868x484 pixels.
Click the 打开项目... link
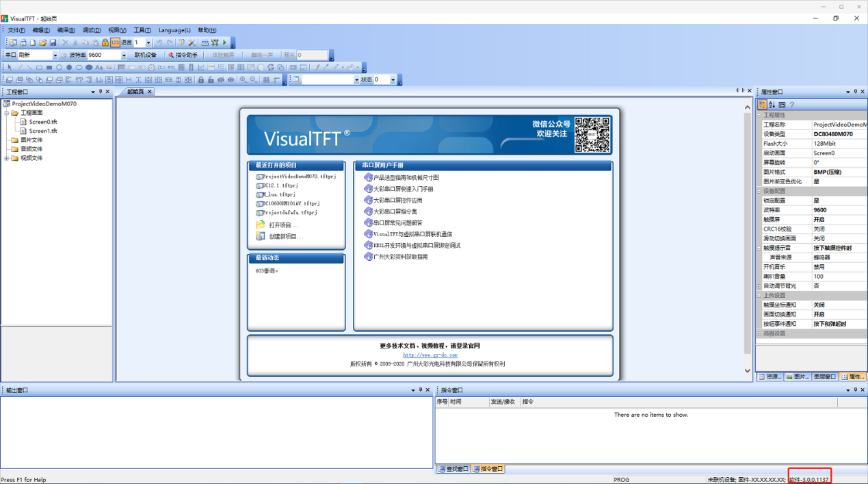(283, 225)
